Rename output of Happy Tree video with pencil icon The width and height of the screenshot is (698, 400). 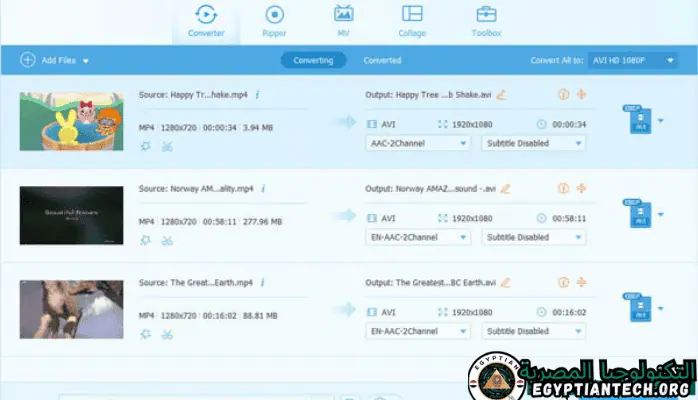pos(502,95)
